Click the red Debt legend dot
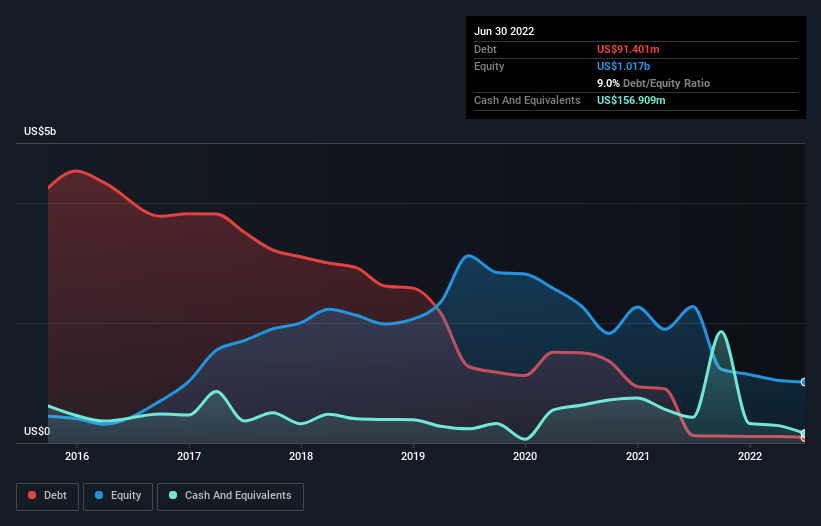 click(32, 495)
